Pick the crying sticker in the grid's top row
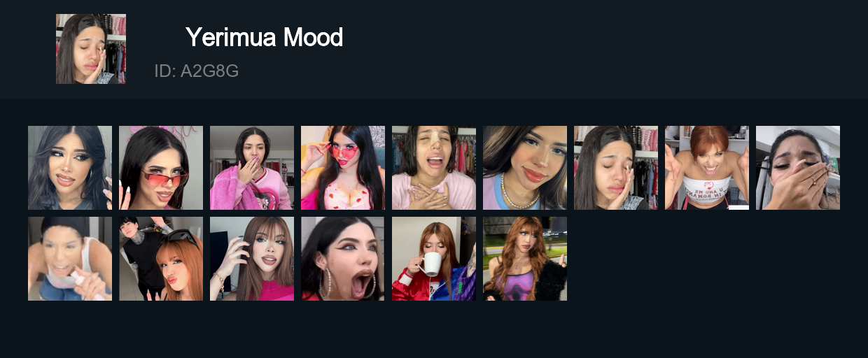 616,168
